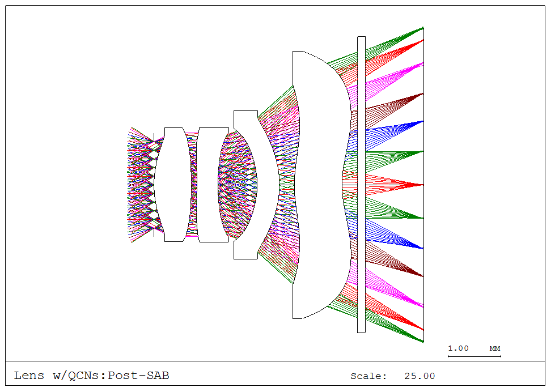Click the plot border frame

pos(277,5)
